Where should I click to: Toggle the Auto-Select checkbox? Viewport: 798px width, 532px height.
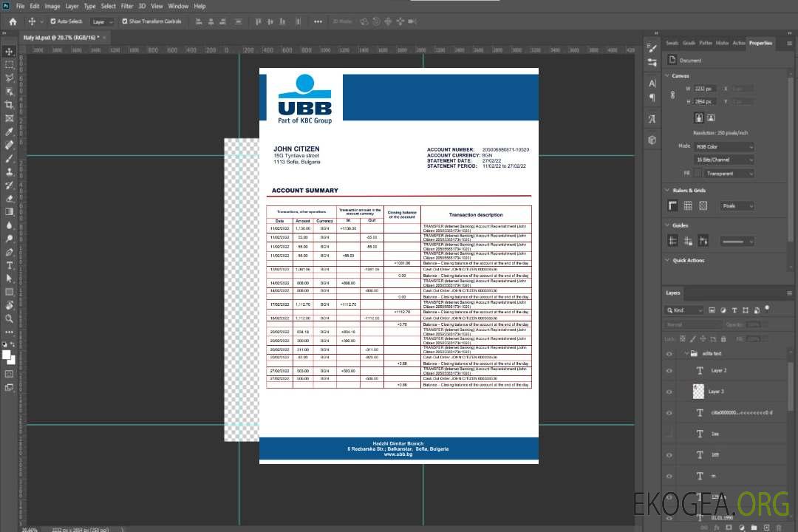pyautogui.click(x=53, y=21)
